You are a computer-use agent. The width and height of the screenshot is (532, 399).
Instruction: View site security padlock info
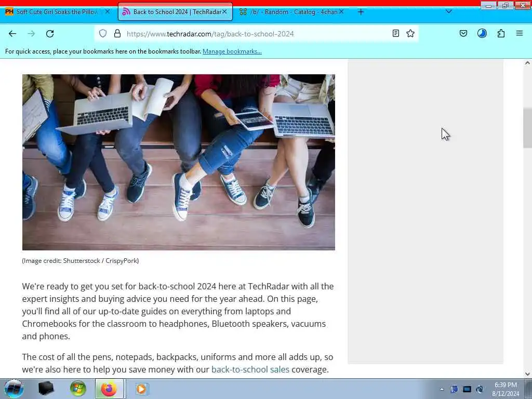point(117,33)
